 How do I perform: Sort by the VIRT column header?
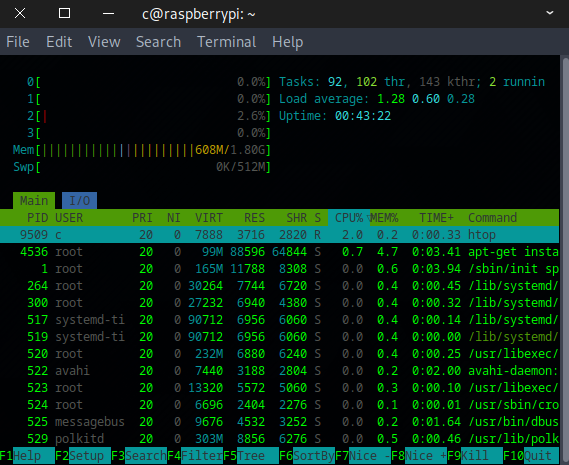[209, 217]
